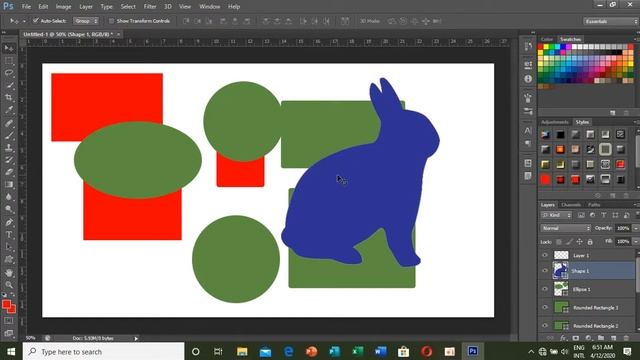Viewport: 640px width, 360px height.
Task: Switch to the Adjustments tab
Action: [x=554, y=122]
